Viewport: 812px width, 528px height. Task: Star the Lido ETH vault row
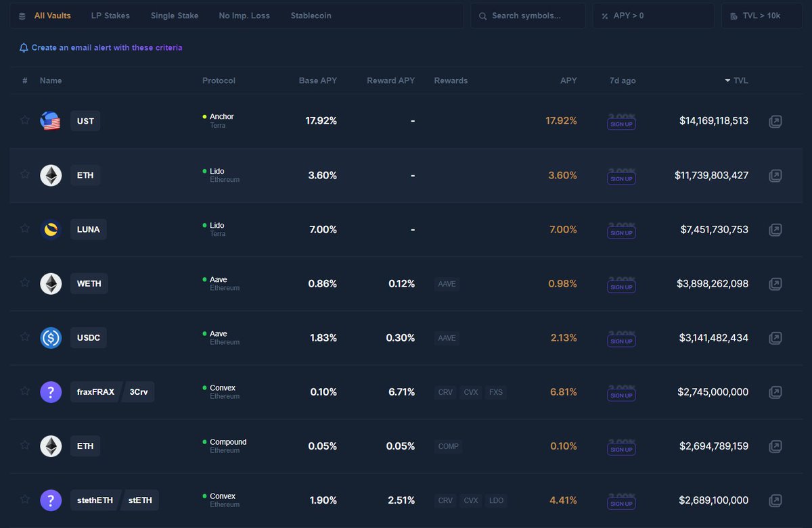(x=25, y=174)
